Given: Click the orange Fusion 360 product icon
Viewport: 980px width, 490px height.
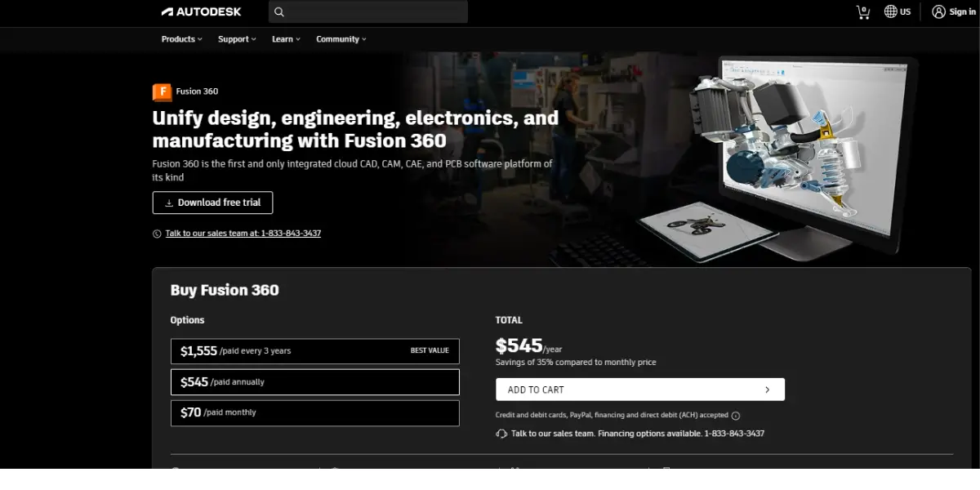Looking at the screenshot, I should [x=162, y=91].
